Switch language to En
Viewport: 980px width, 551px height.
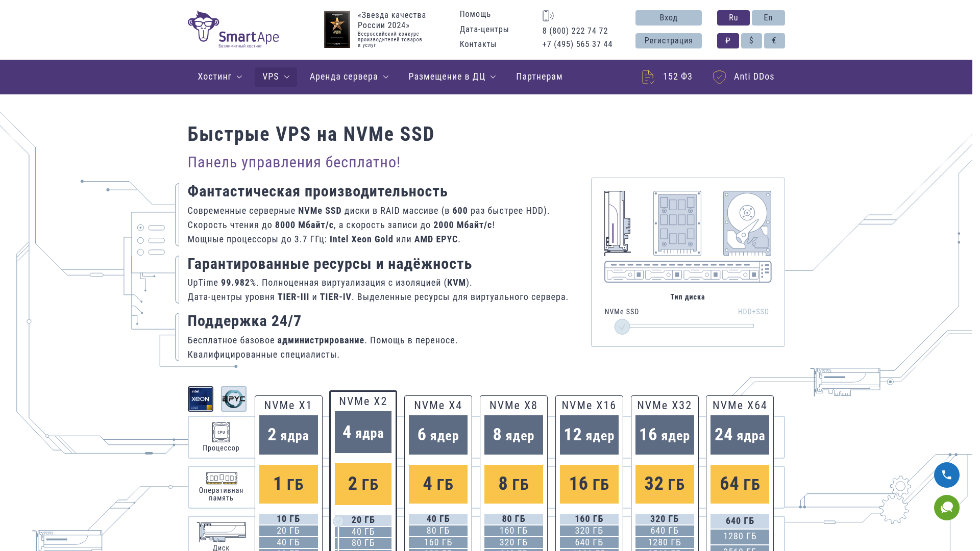point(768,18)
